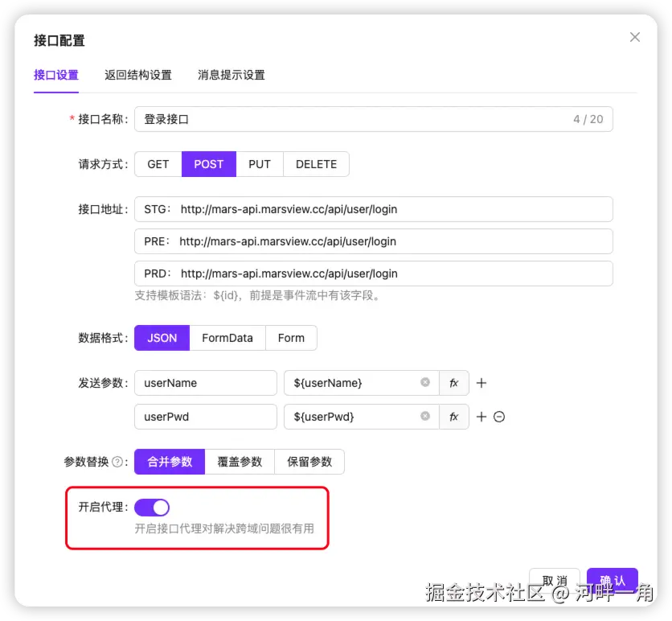Close the 接口配置 dialog with the X
Screen dimensions: 672x621
click(x=635, y=37)
